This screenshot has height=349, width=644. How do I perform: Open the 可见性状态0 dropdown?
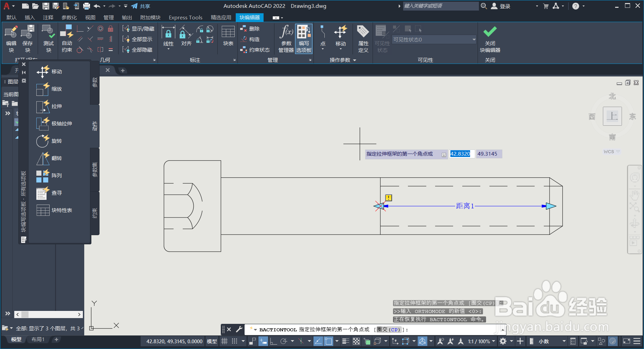click(434, 40)
